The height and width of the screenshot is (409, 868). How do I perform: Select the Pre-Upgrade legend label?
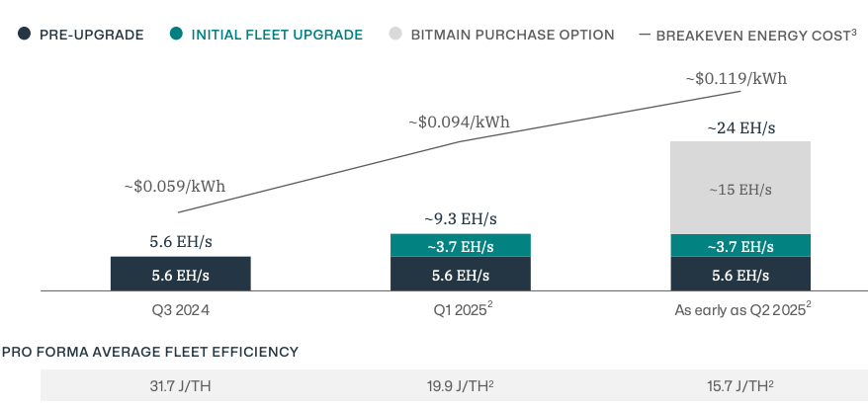[x=92, y=35]
